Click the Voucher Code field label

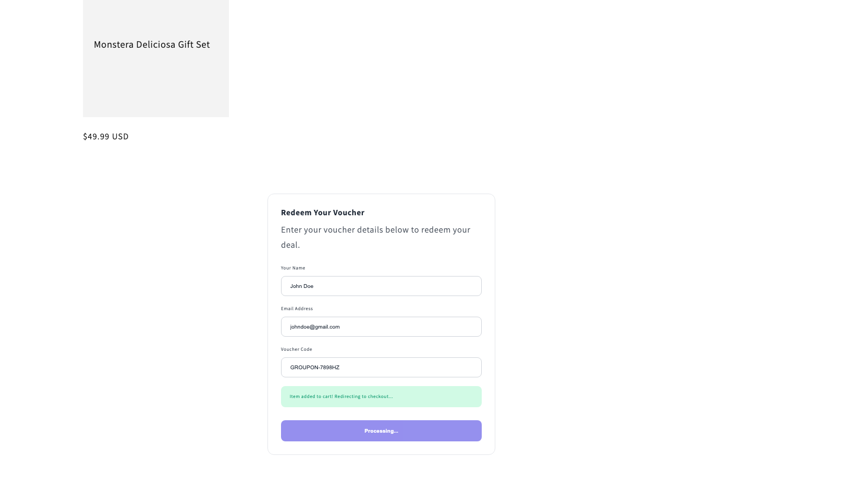(297, 349)
